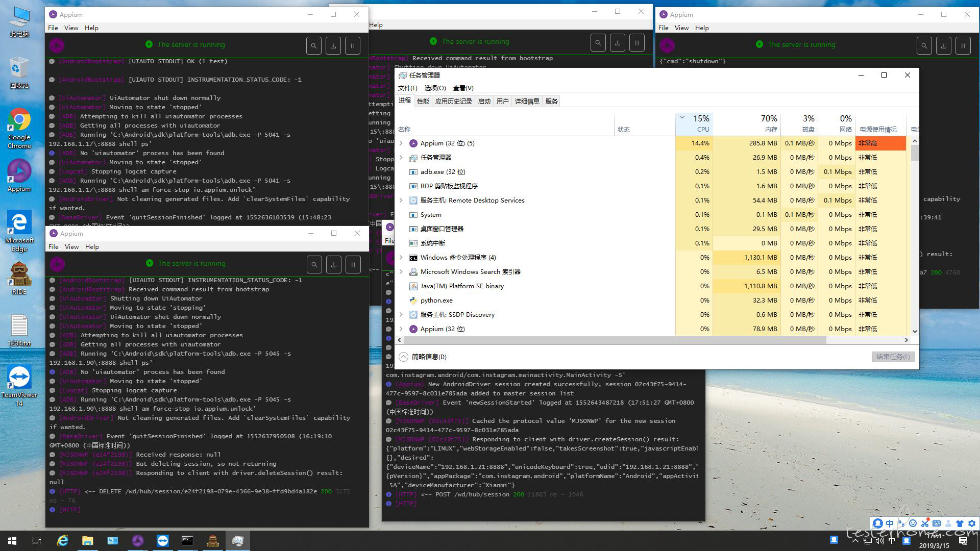Click Appium icon on taskbar
The image size is (980, 551).
[x=138, y=541]
